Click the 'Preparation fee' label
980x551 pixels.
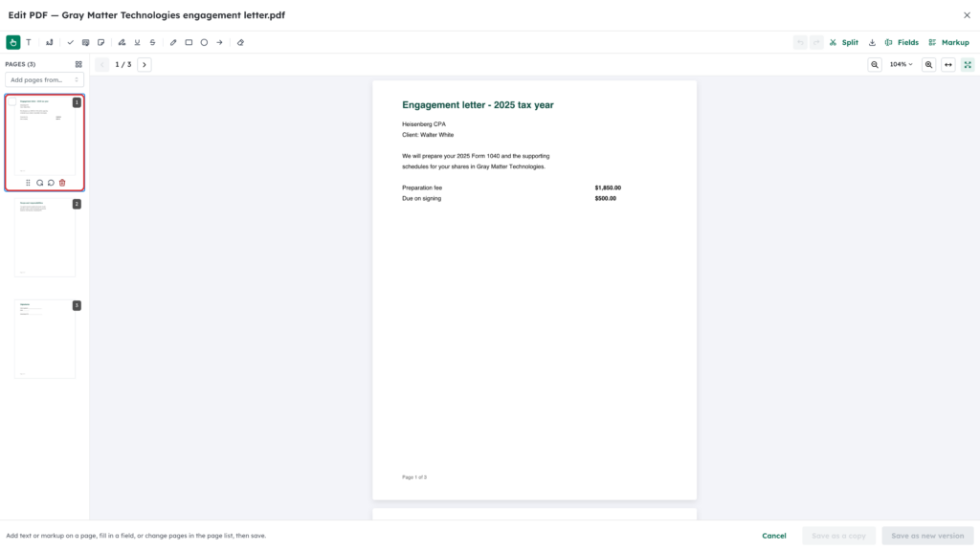coord(422,188)
